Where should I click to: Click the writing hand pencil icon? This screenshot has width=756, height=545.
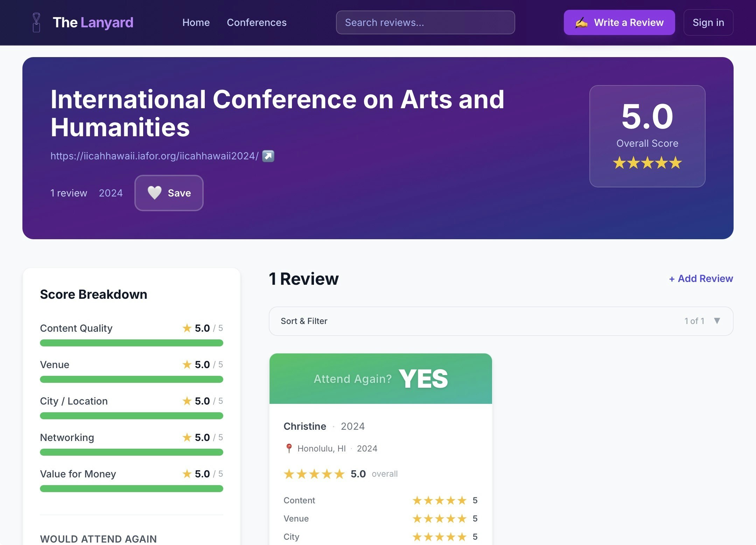(x=581, y=23)
